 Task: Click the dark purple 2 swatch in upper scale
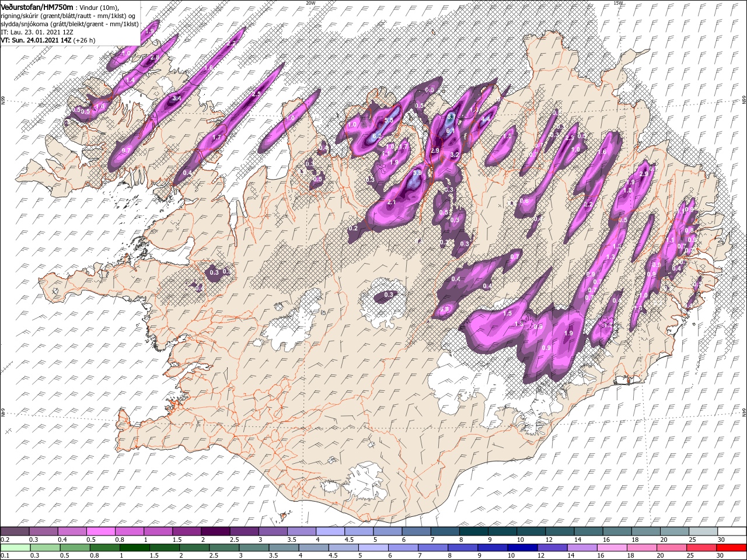click(215, 531)
